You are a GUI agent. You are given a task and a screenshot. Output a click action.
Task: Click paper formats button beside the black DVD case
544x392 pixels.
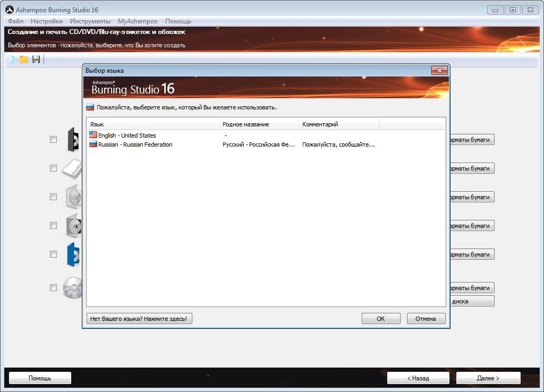click(472, 140)
